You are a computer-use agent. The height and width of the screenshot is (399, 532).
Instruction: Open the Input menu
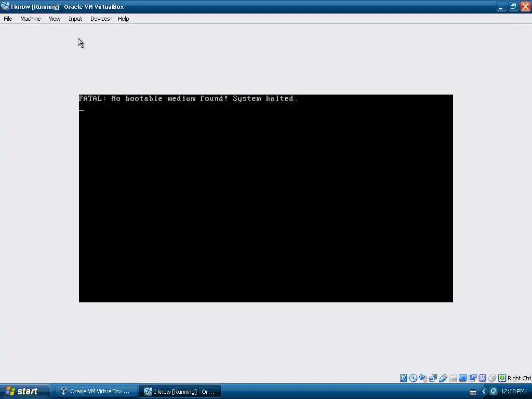pos(75,19)
